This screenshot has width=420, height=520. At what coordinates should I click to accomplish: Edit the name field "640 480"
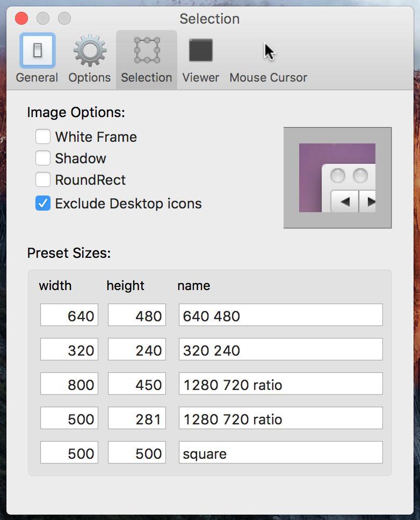[280, 315]
